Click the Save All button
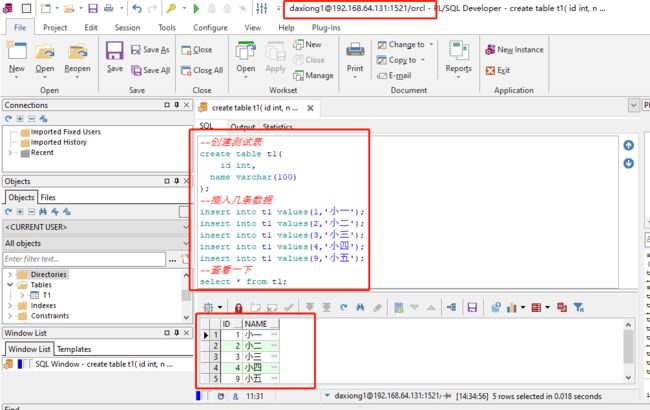Screen dimensions: 650x410 point(150,70)
